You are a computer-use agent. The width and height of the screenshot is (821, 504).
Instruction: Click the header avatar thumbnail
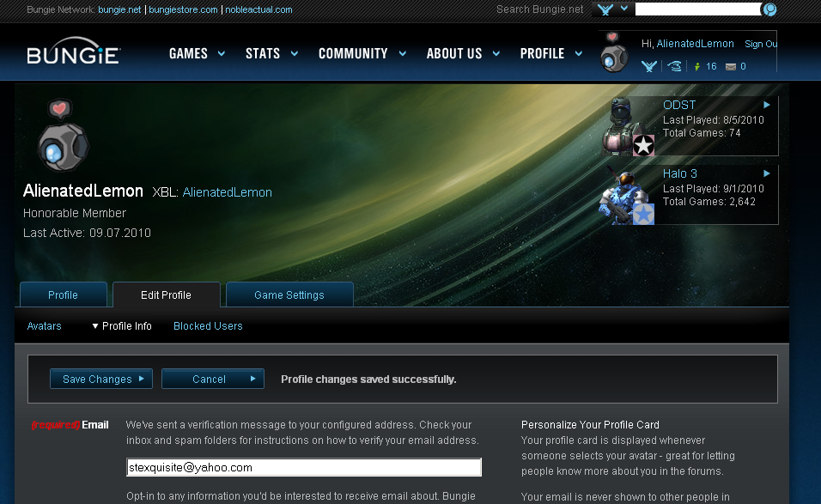[614, 52]
